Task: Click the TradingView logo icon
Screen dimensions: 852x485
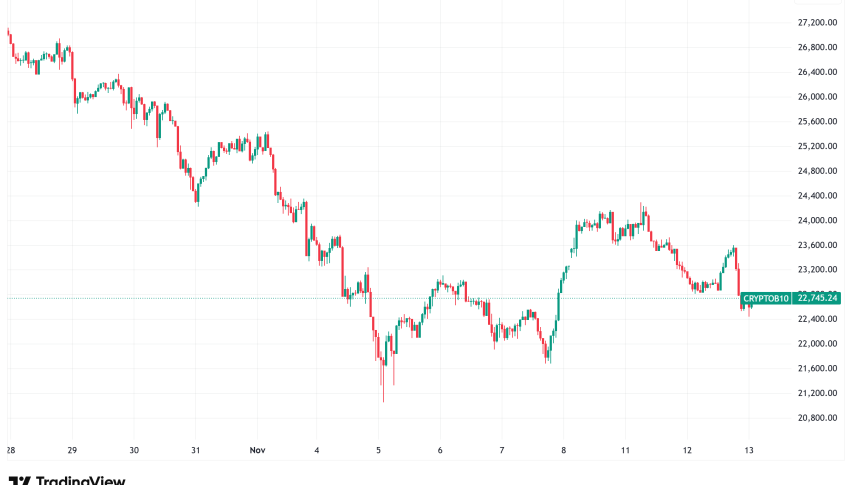Action: point(17,481)
